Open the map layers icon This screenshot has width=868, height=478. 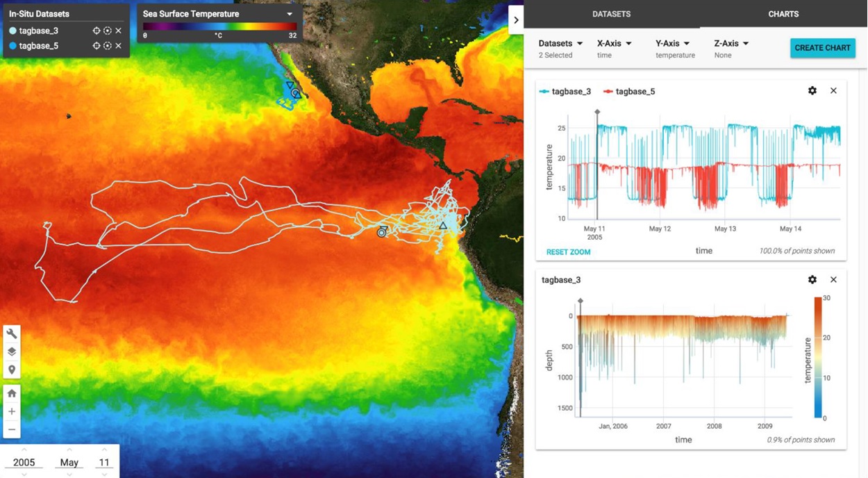point(12,352)
